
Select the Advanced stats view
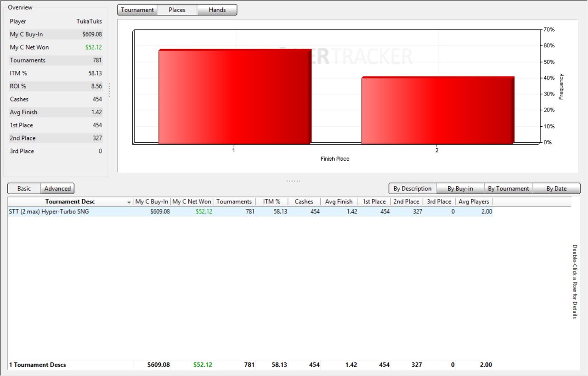pyautogui.click(x=57, y=188)
